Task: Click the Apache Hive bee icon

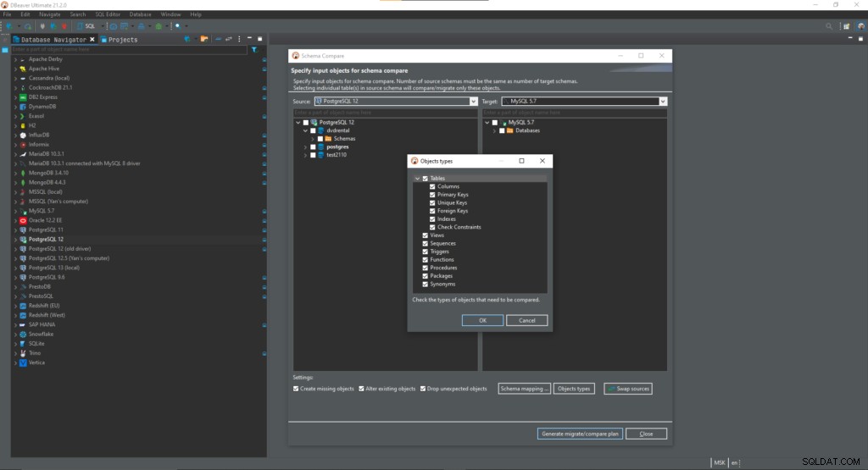Action: 23,69
